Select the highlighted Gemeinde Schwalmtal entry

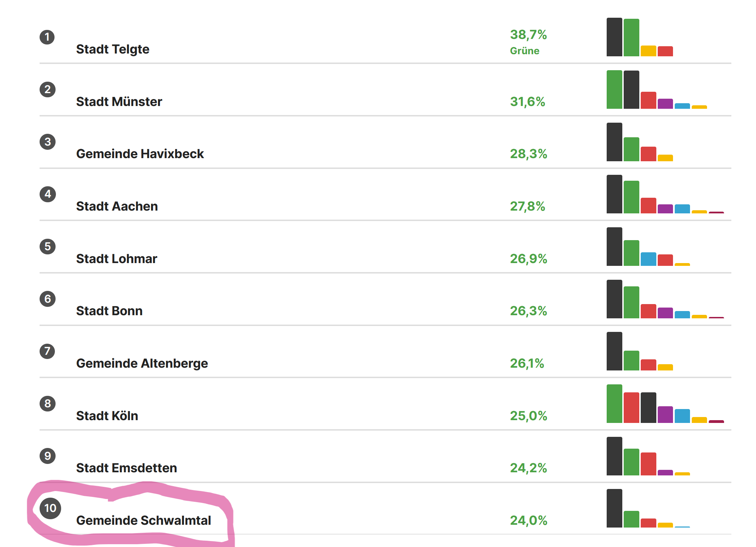[x=143, y=521]
